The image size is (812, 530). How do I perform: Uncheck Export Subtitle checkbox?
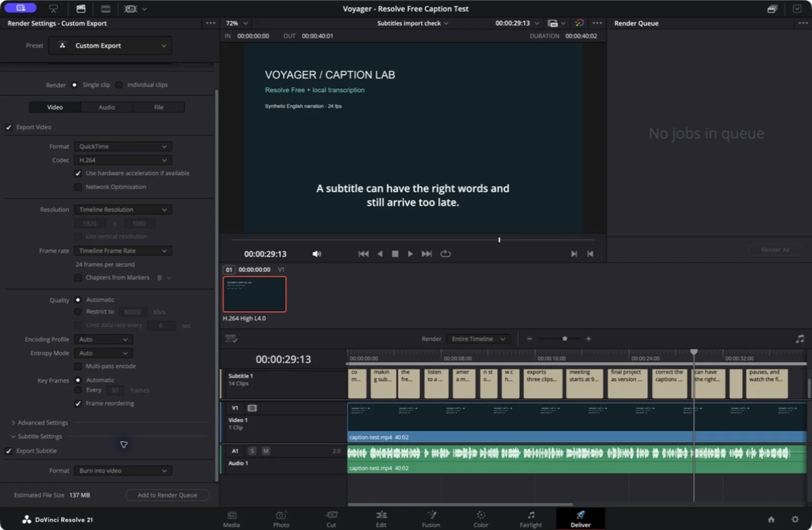point(9,451)
